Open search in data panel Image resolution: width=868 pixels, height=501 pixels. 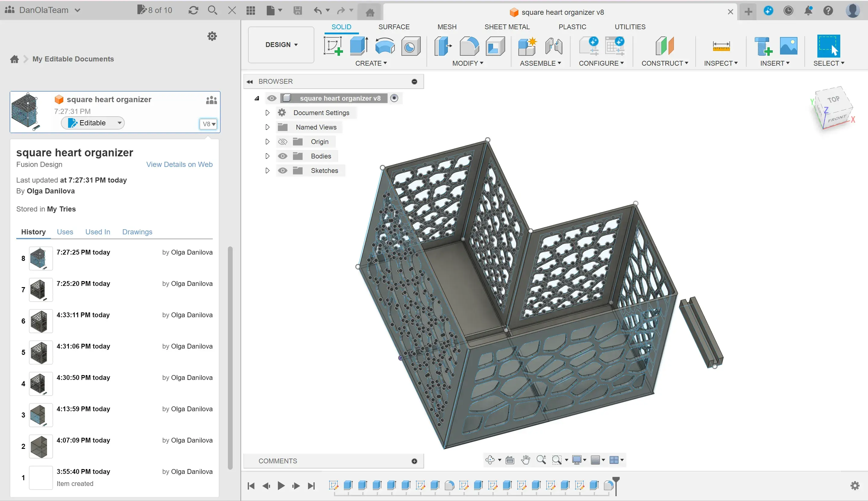[x=213, y=10]
